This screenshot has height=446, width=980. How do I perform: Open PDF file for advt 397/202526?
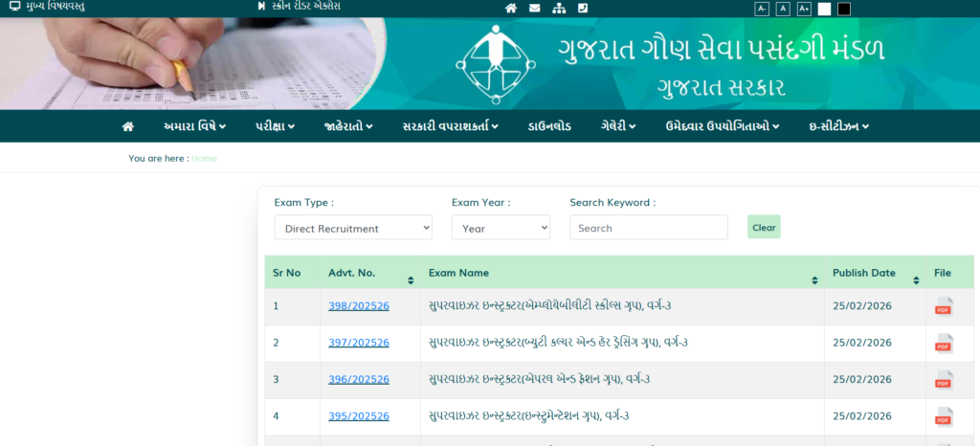(x=943, y=343)
